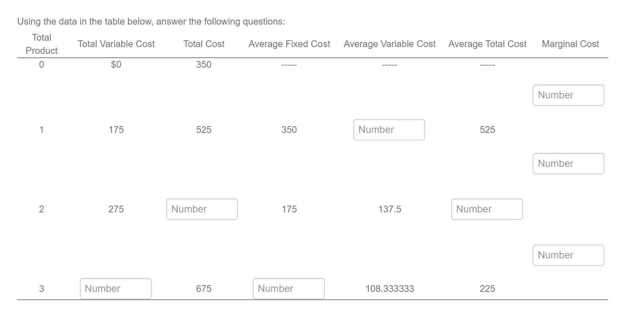Click the Marginal Cost input between products 1 and 2
This screenshot has height=335, width=644.
pos(568,163)
